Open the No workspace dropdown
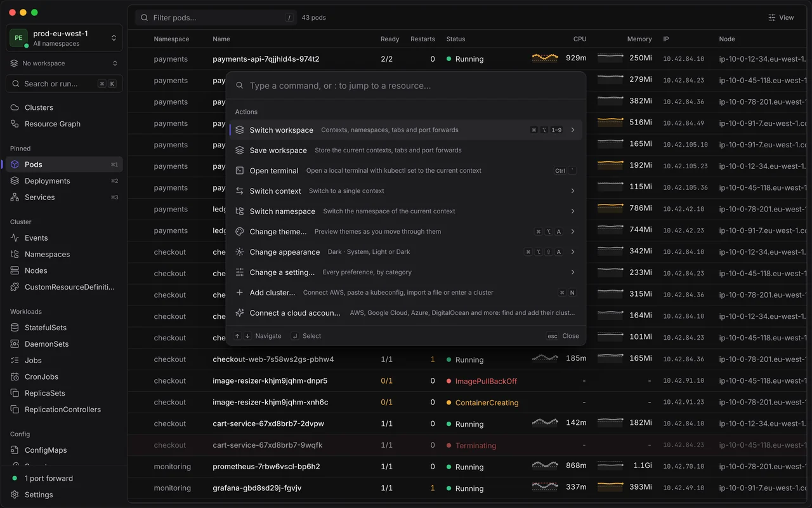The width and height of the screenshot is (812, 508). (x=64, y=63)
